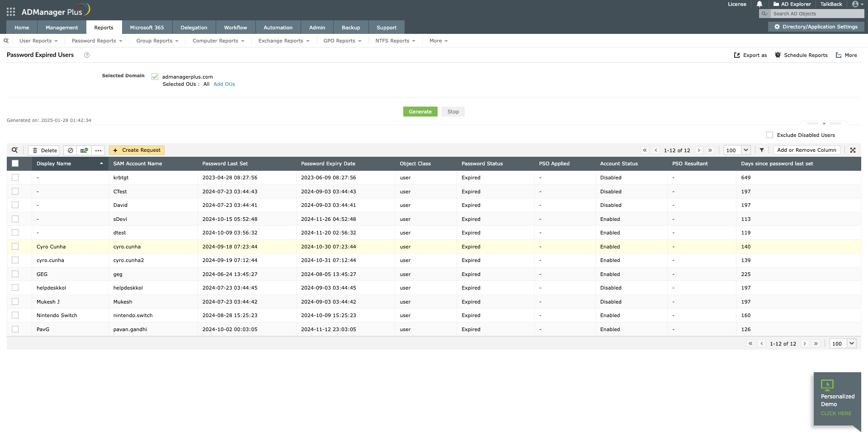Click the enable users icon with green check
Screen dimensions: 868x435
point(84,150)
